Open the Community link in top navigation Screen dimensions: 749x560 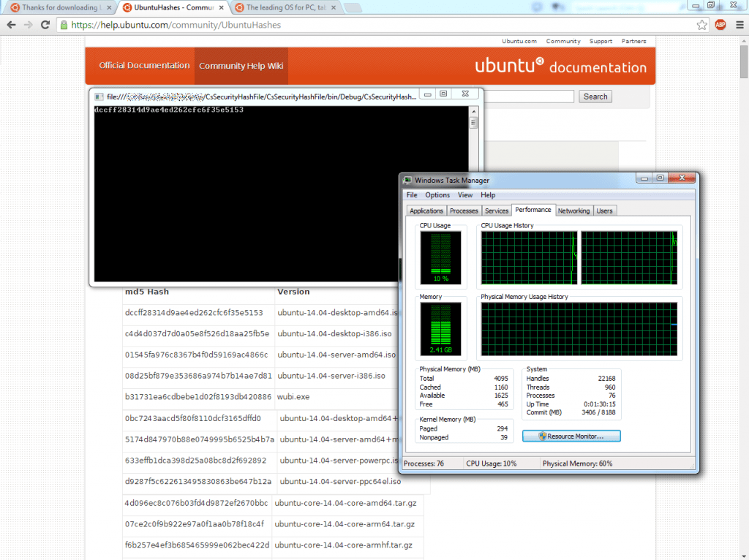click(x=563, y=41)
